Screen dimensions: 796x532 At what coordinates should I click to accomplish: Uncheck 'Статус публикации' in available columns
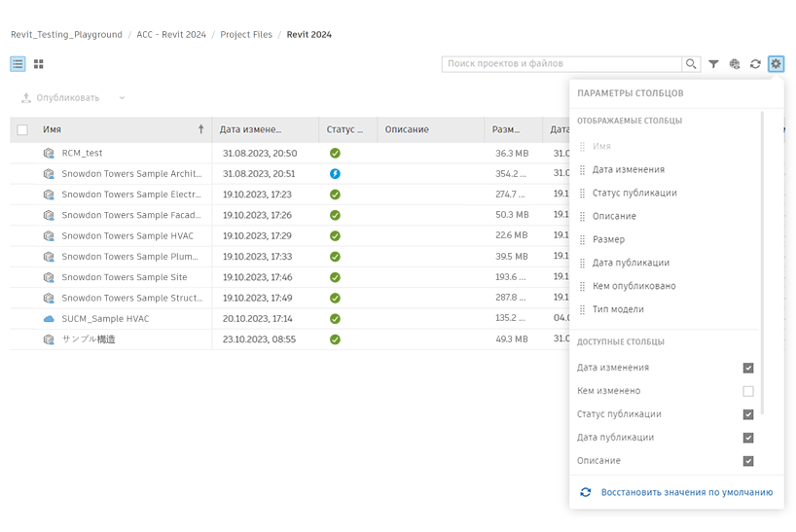747,414
